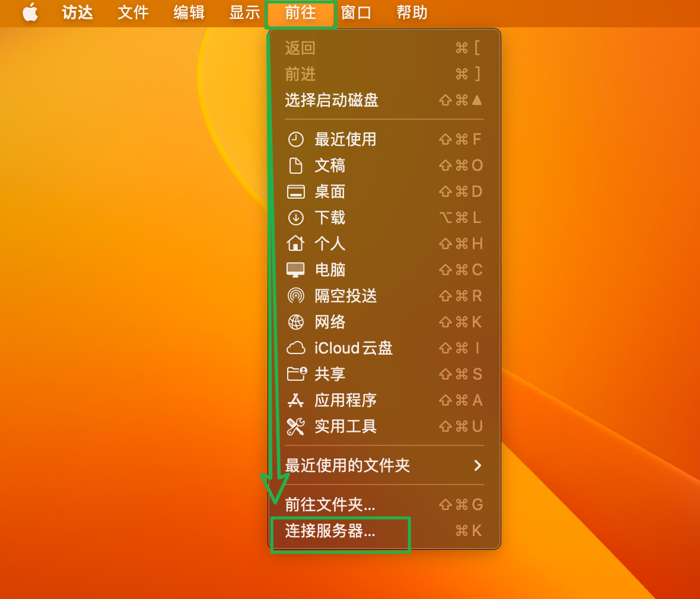Choose 选择启动磁盘 menu entry

click(384, 100)
